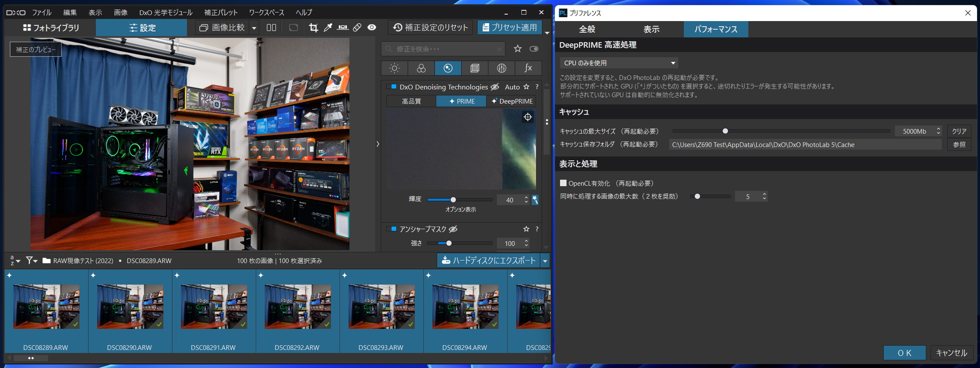
Task: Click the preview loupe crosshair icon
Action: coord(528,117)
